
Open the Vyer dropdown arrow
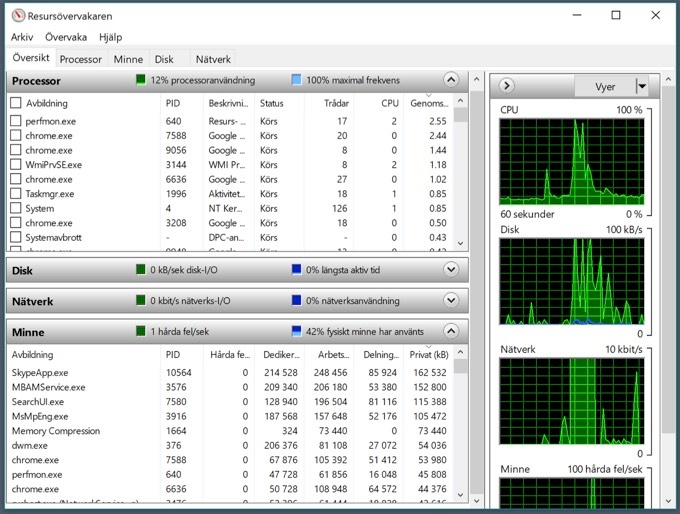pyautogui.click(x=642, y=87)
